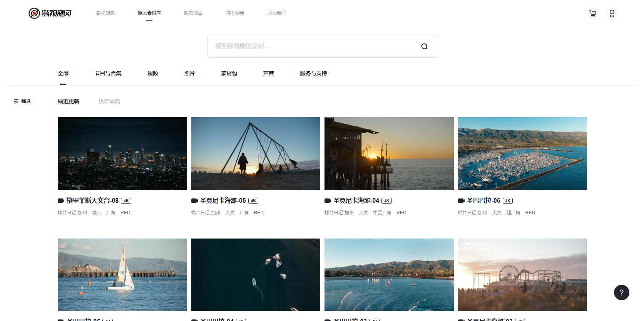Click video camera icon beside 格里菲斯天文台-08

point(61,201)
